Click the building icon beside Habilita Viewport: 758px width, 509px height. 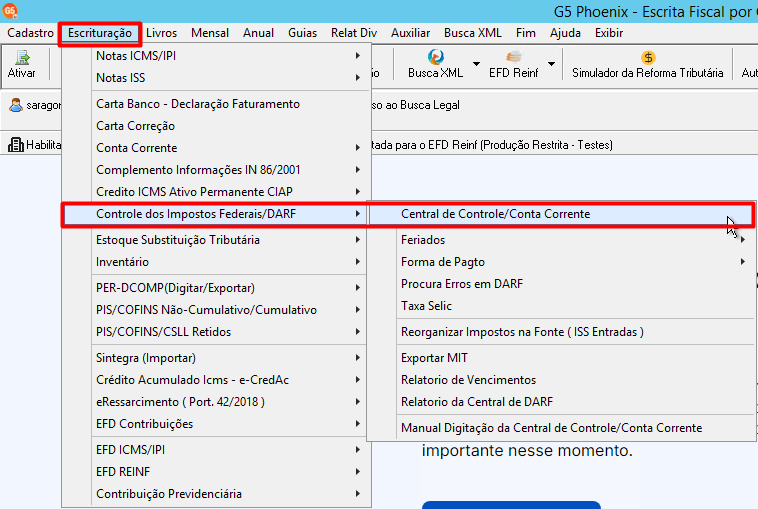coord(16,145)
